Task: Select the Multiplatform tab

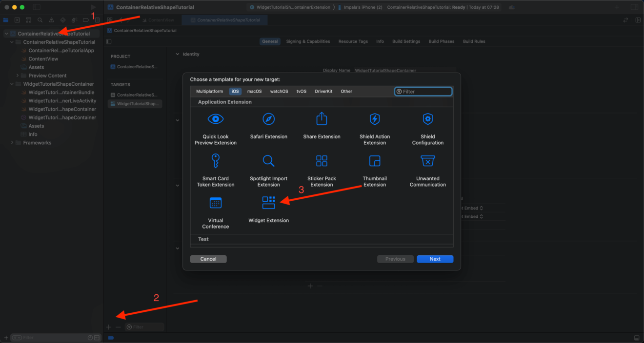Action: click(209, 92)
